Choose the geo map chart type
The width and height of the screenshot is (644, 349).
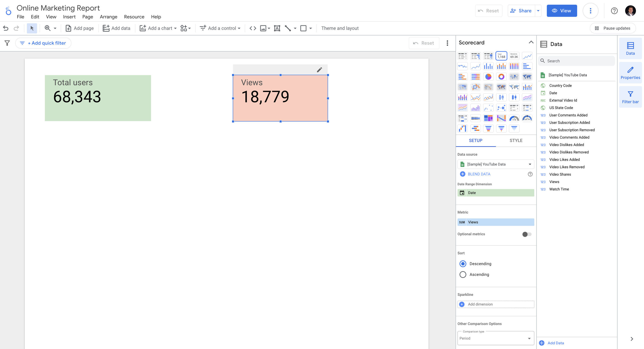[x=527, y=77]
